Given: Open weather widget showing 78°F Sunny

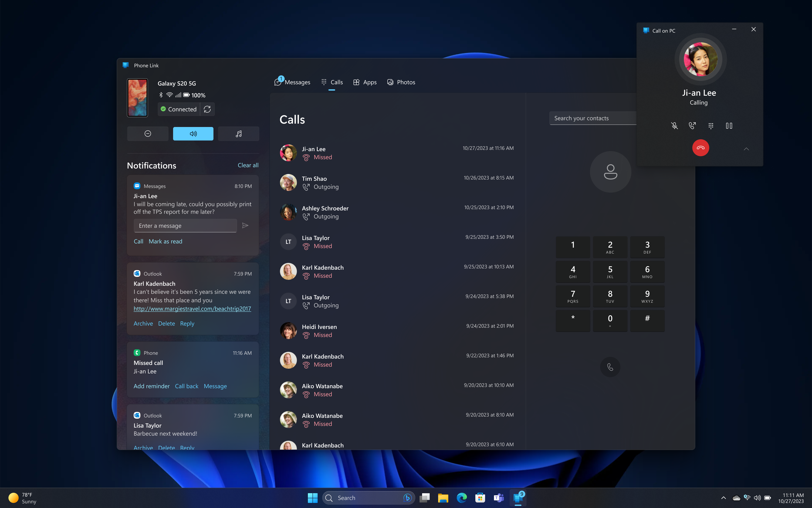Looking at the screenshot, I should click(x=23, y=498).
